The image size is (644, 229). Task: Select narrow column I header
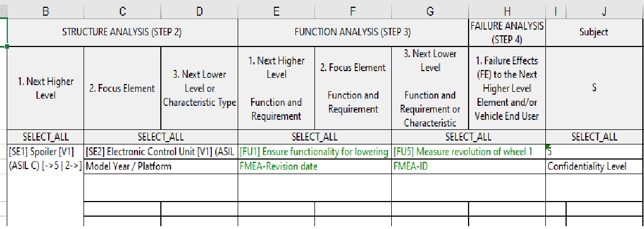[x=555, y=12]
